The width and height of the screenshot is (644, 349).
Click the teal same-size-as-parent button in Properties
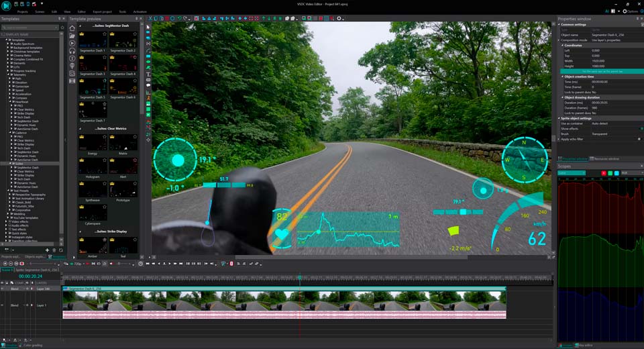pos(602,72)
